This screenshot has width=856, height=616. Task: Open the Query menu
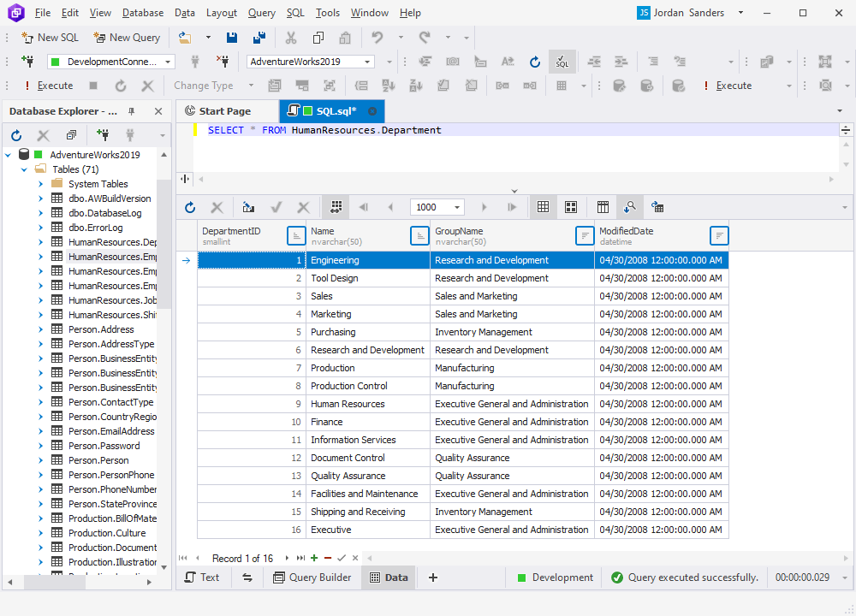(x=262, y=12)
